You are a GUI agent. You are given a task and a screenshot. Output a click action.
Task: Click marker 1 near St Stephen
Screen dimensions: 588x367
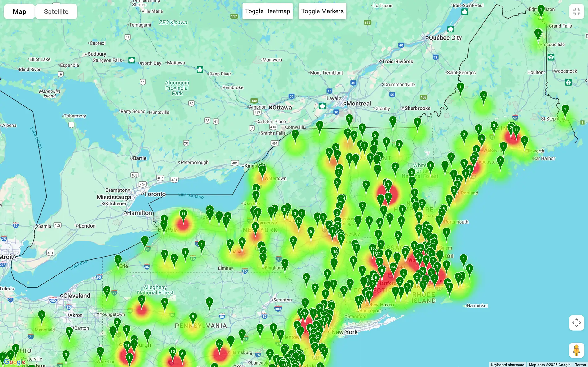tap(565, 111)
